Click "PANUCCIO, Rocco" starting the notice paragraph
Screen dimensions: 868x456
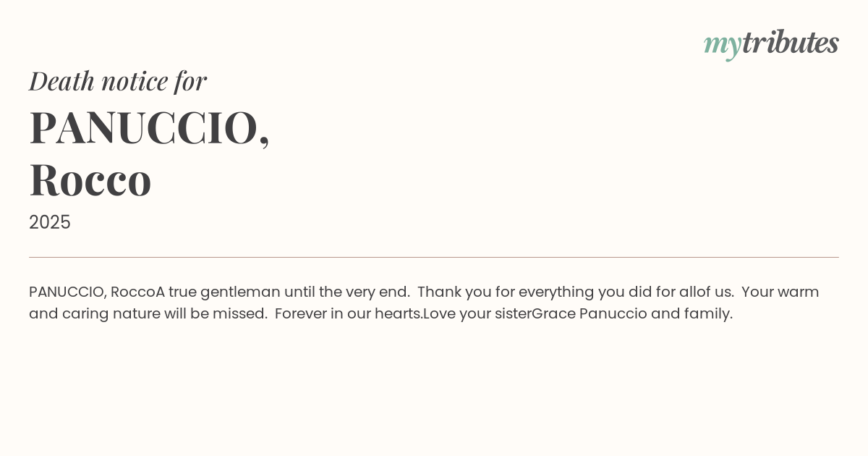pyautogui.click(x=92, y=292)
